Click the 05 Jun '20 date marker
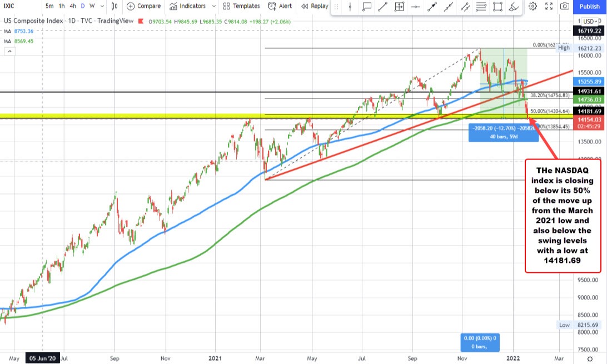Screen dimensions: 607x364 tap(42, 358)
